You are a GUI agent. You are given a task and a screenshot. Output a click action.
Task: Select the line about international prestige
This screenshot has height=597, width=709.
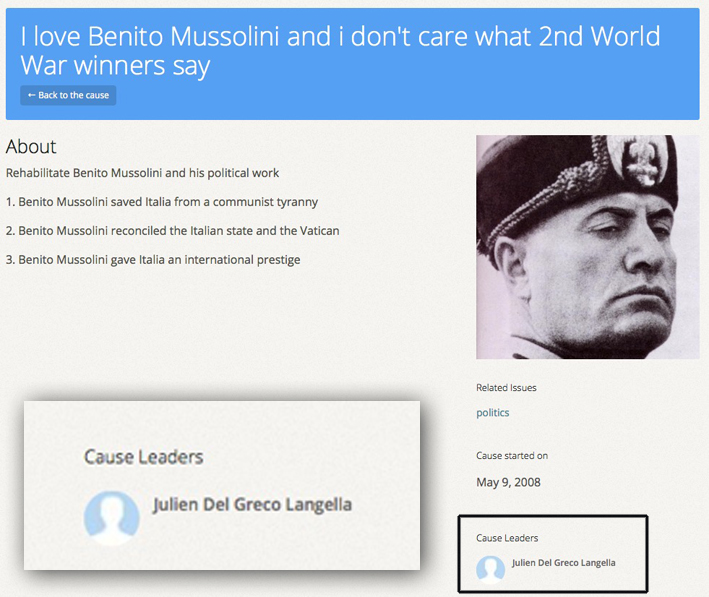(x=153, y=260)
